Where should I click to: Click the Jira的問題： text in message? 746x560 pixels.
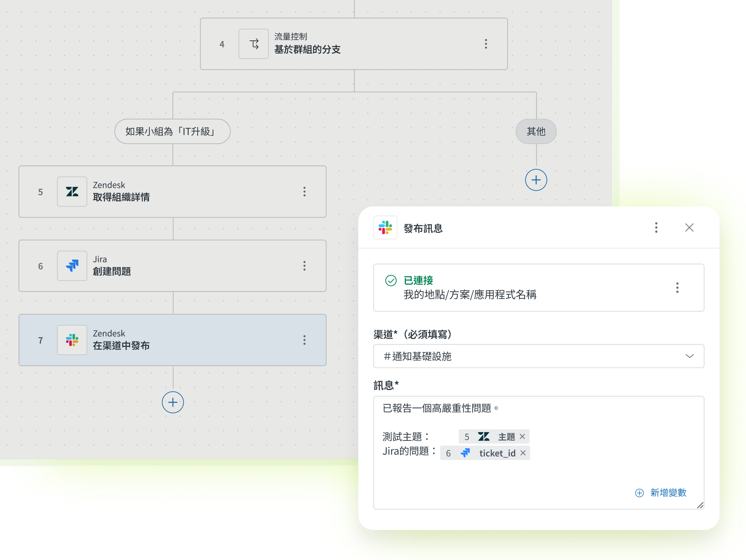(x=409, y=451)
